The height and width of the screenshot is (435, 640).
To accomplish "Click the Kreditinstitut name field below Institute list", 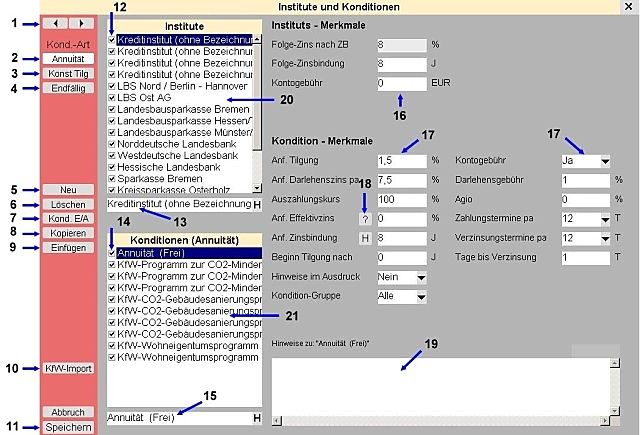I will coord(180,204).
